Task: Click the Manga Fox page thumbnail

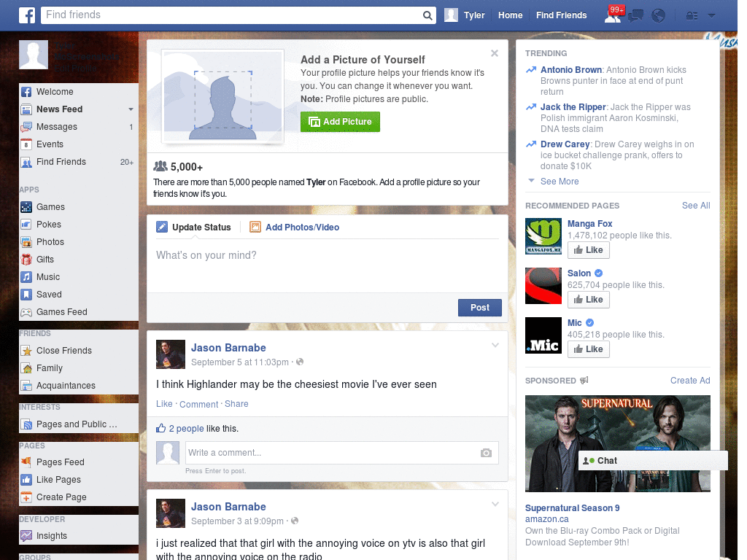Action: [x=543, y=236]
